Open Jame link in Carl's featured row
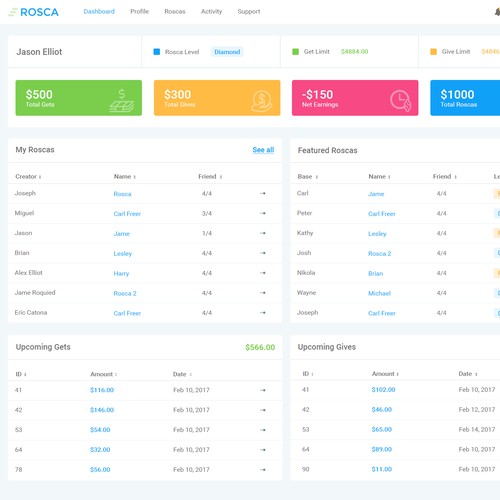Image resolution: width=500 pixels, height=500 pixels. [x=376, y=194]
